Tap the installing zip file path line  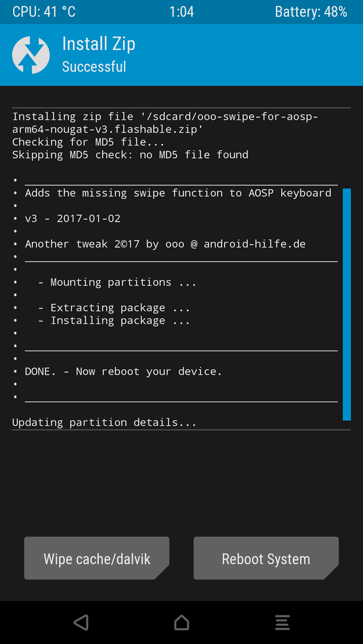point(165,123)
